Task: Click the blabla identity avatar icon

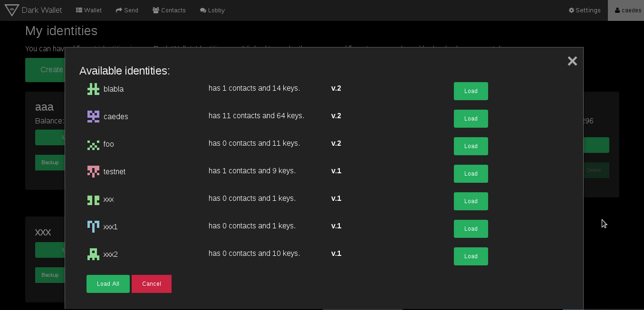Action: pyautogui.click(x=93, y=89)
